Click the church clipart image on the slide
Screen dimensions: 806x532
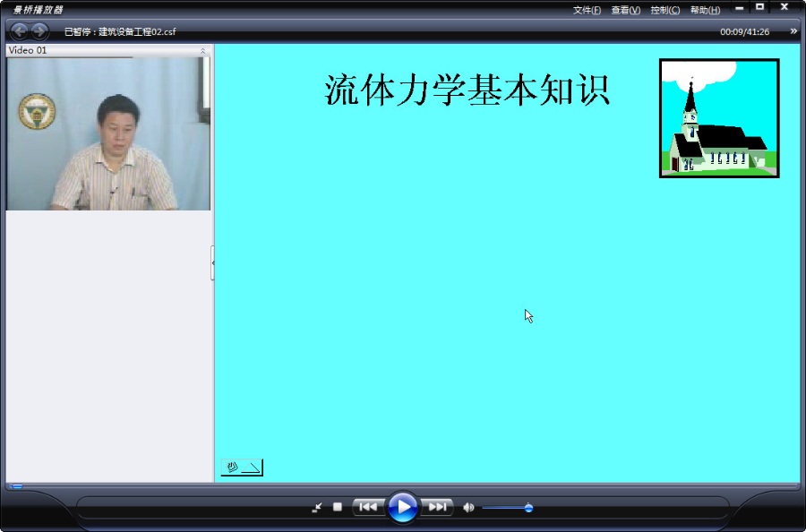(x=719, y=118)
